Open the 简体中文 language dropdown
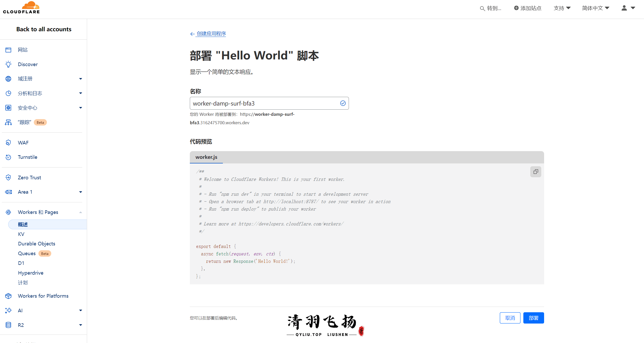Image resolution: width=644 pixels, height=343 pixels. [596, 8]
